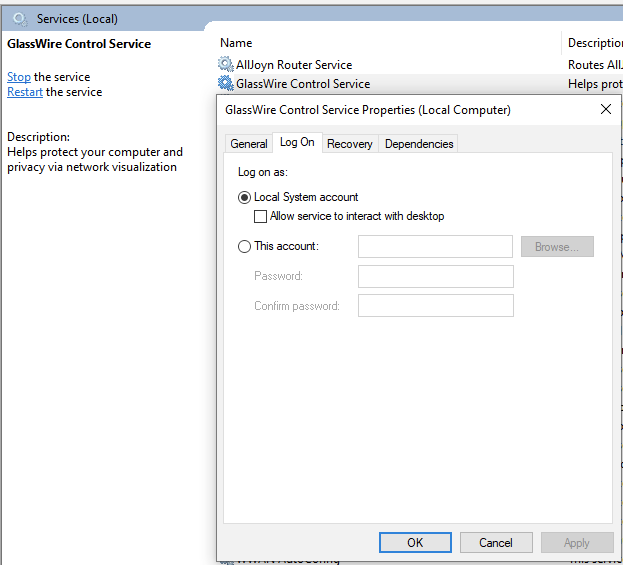
Task: Click the Helps prot description cell for GlassWire
Action: (x=595, y=84)
